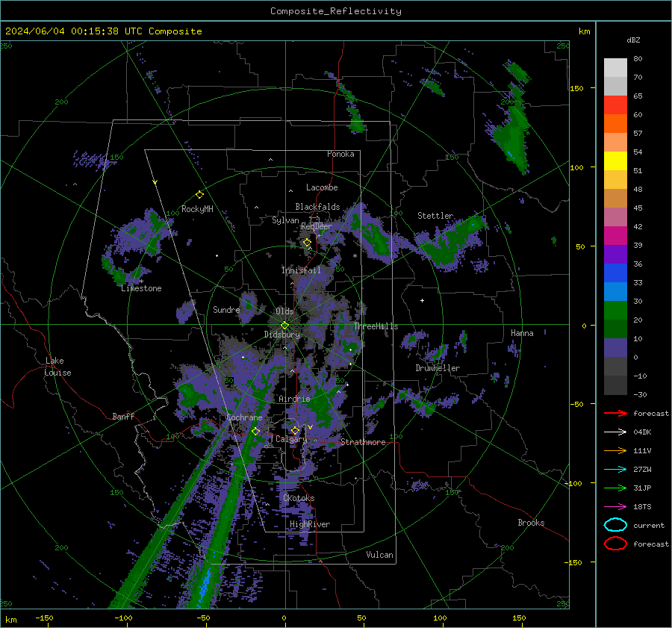The height and width of the screenshot is (628, 672).
Task: Click the Ponoka label on map
Action: pos(340,154)
